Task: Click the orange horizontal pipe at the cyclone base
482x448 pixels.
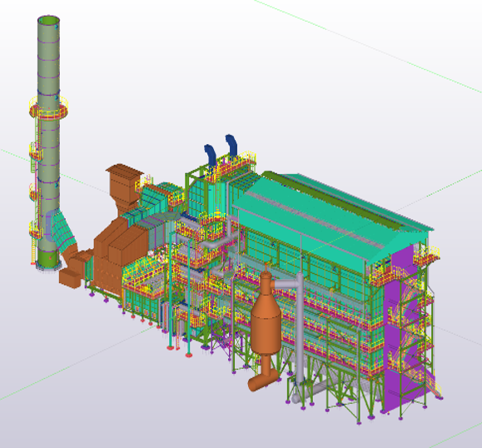Action: [263, 380]
